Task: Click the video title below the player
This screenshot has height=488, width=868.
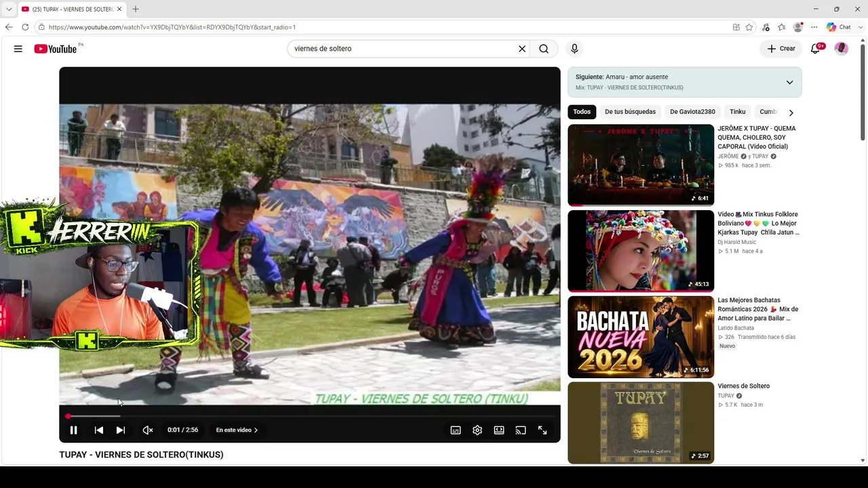Action: click(x=141, y=455)
